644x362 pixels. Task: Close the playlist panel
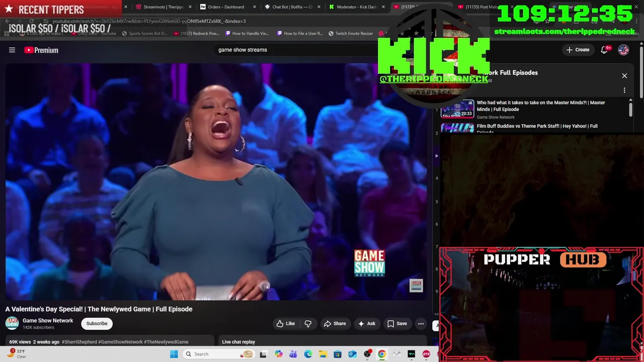(x=624, y=76)
